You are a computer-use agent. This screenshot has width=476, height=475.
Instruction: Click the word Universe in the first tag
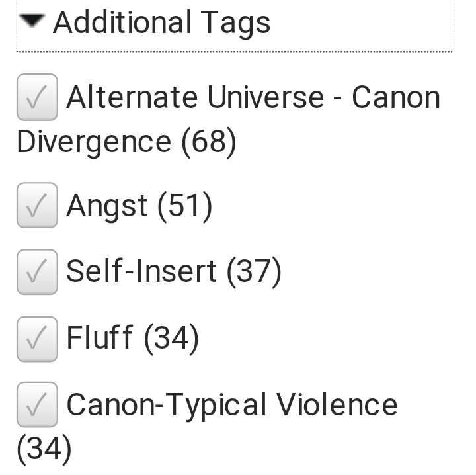(x=265, y=98)
